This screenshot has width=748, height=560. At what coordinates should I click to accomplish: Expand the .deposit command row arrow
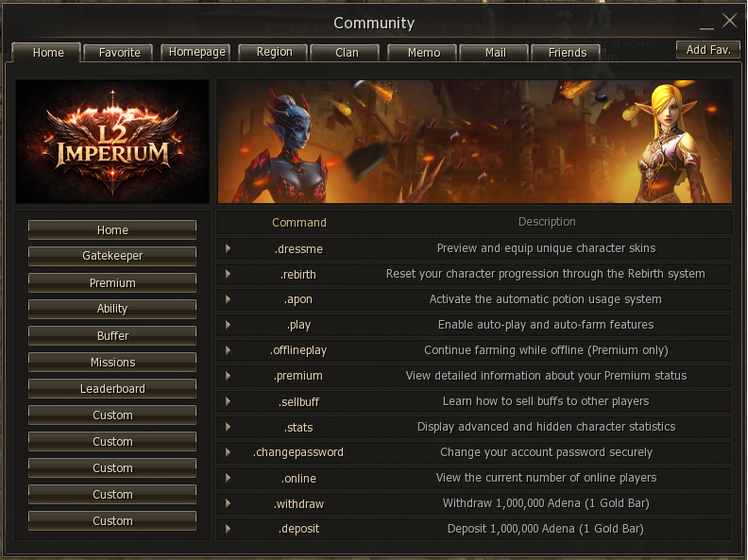[228, 529]
